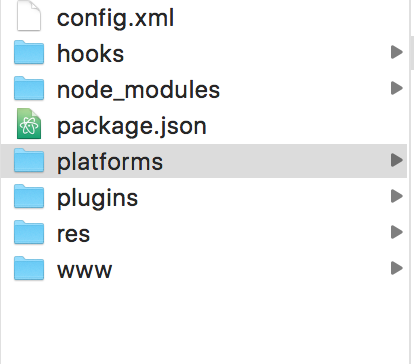Expand the hooks folder arrow
Screen dimensions: 414x364
[397, 52]
